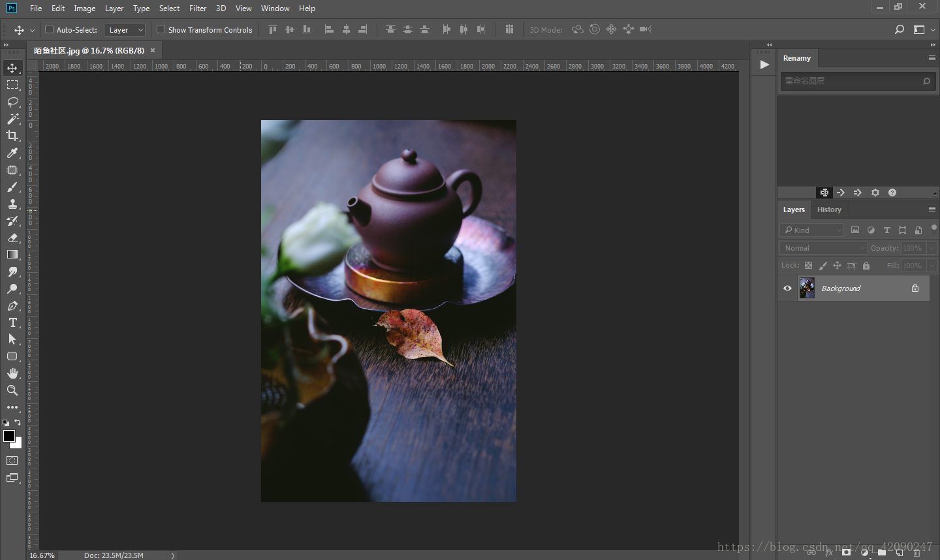The image size is (940, 560).
Task: Select the Rounded Rectangle shape tool
Action: tap(12, 356)
